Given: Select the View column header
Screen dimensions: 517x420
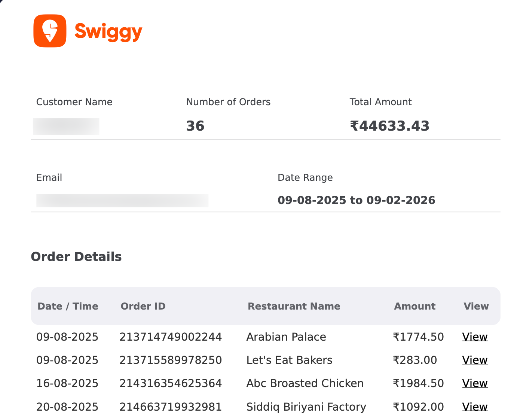Looking at the screenshot, I should pos(476,306).
